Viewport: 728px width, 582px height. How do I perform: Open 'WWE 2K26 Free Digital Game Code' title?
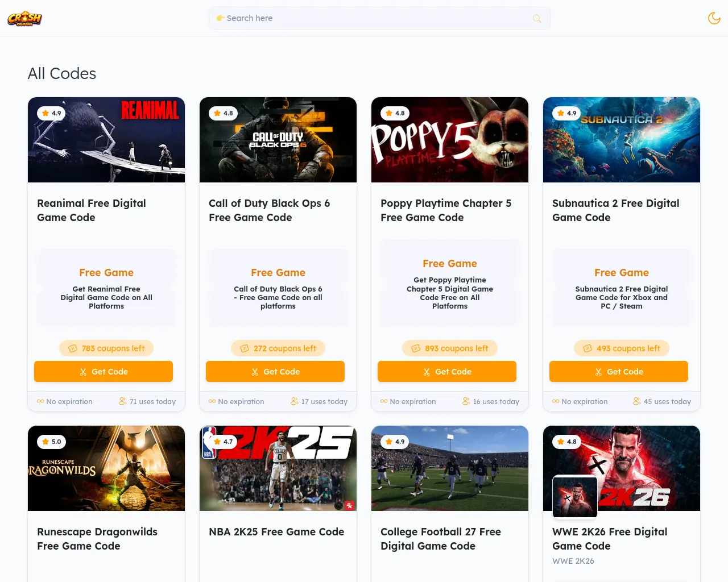coord(610,539)
